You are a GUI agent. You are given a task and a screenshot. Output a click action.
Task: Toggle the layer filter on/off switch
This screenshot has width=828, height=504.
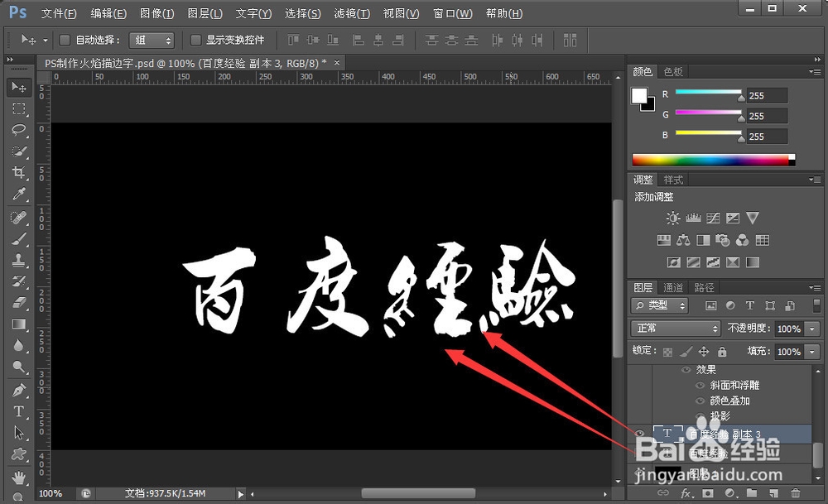click(817, 305)
